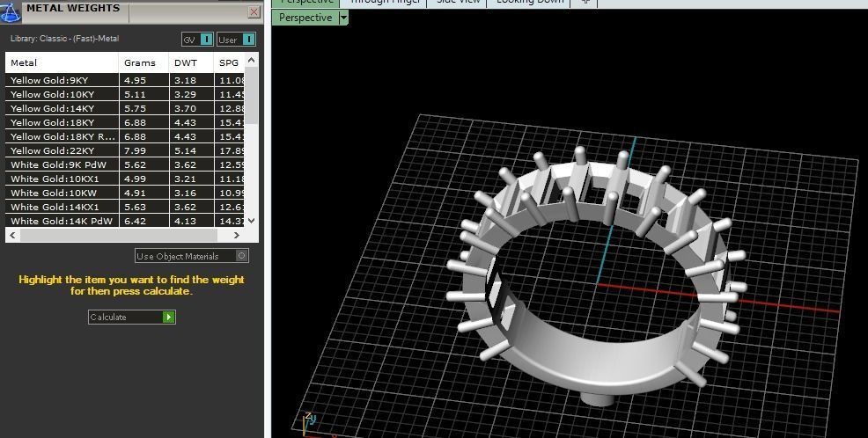Click the DWT column header
The image size is (868, 438).
pyautogui.click(x=192, y=63)
